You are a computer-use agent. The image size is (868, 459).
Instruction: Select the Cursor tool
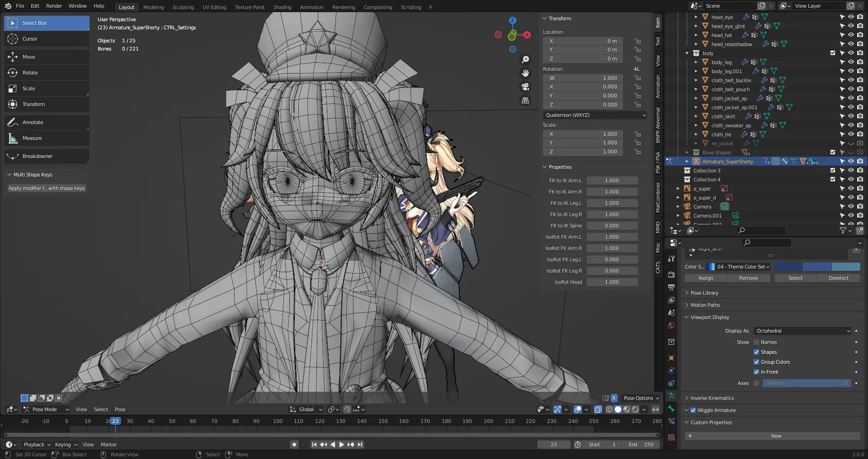pos(47,39)
